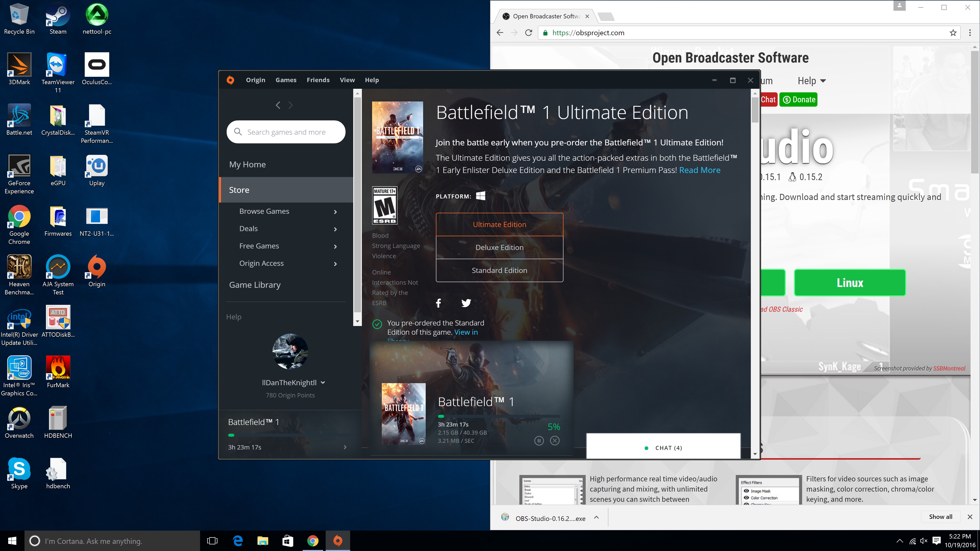Open the Help menu in Origin
This screenshot has width=980, height=551.
coord(372,80)
